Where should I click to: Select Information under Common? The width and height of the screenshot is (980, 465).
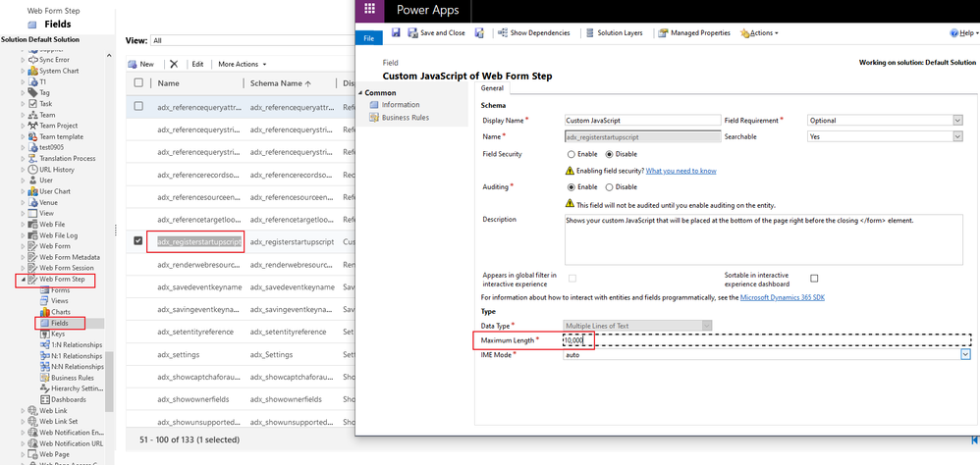click(x=401, y=104)
